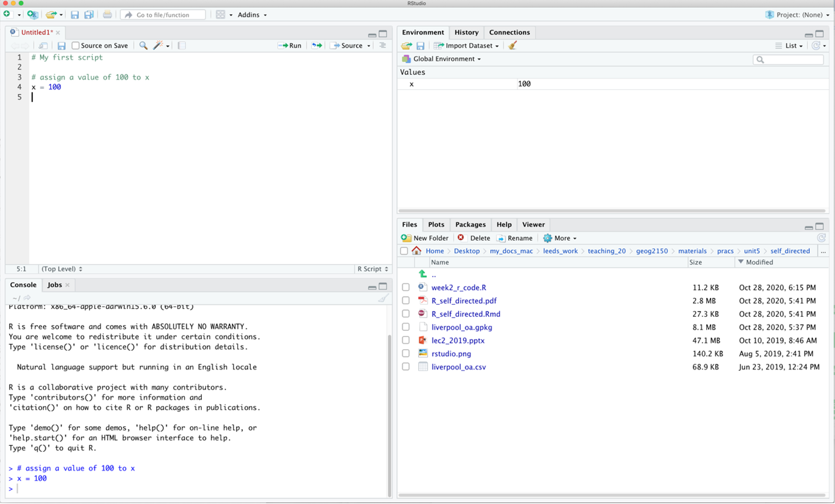Click the print icon in main toolbar
The image size is (835, 504).
[x=107, y=15]
